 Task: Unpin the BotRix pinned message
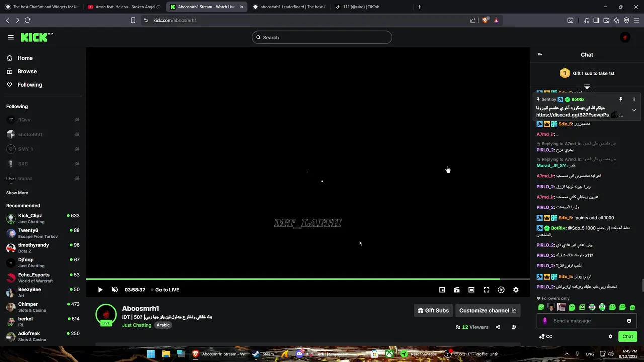pos(621,99)
